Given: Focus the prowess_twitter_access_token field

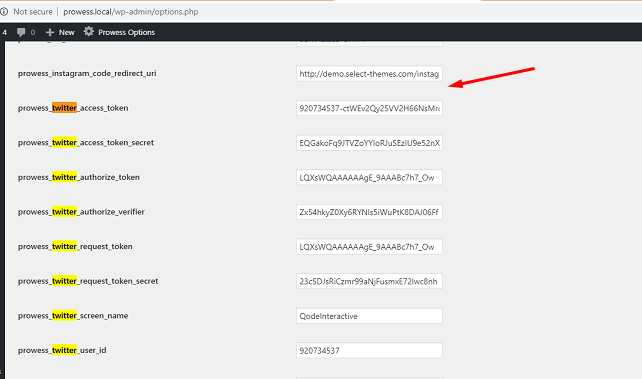Looking at the screenshot, I should (x=369, y=108).
